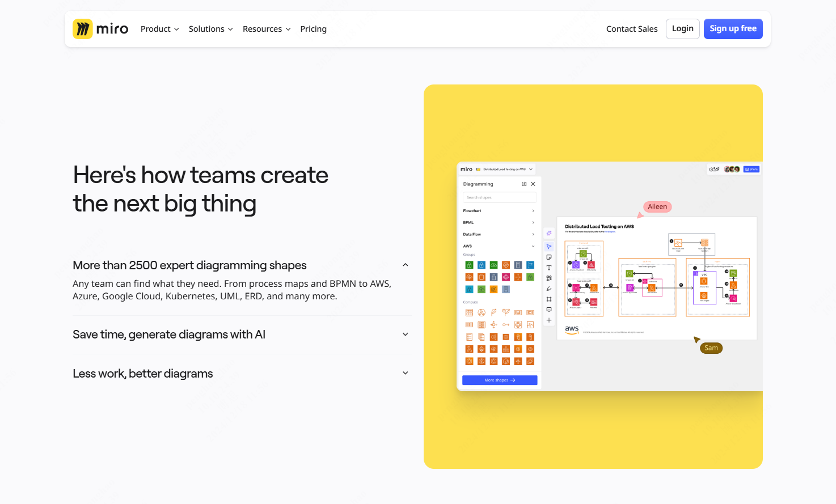This screenshot has width=836, height=504.
Task: Open the shapes tool in toolbar
Action: coord(549,278)
